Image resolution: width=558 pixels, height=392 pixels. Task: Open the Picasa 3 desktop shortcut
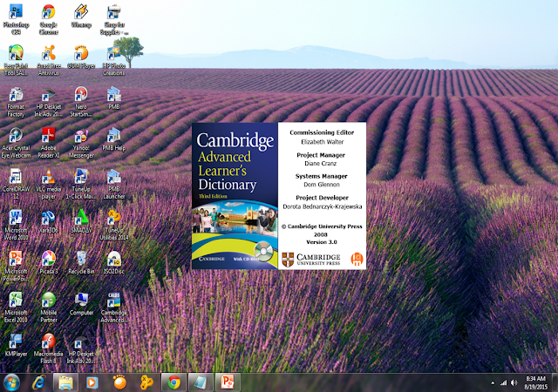pos(49,263)
